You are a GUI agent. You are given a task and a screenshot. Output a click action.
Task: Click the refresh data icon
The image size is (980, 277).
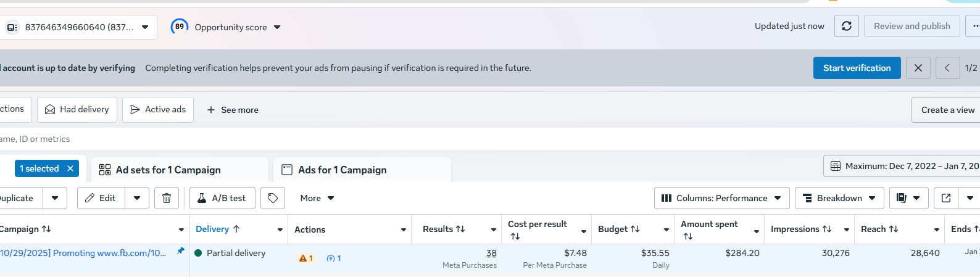(846, 26)
